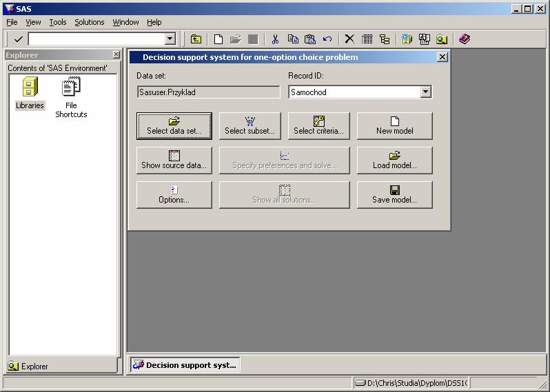The width and height of the screenshot is (550, 392).
Task: Open the Help menu
Action: [154, 22]
